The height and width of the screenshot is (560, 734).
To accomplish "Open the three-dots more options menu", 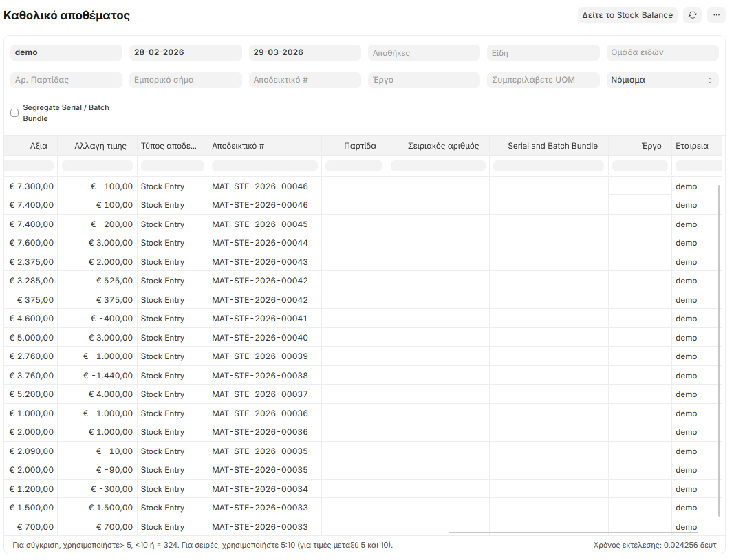I will pyautogui.click(x=716, y=15).
